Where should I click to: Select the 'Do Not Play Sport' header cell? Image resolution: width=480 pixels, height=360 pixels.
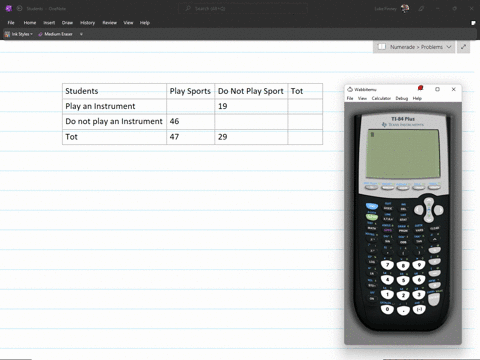tap(251, 91)
